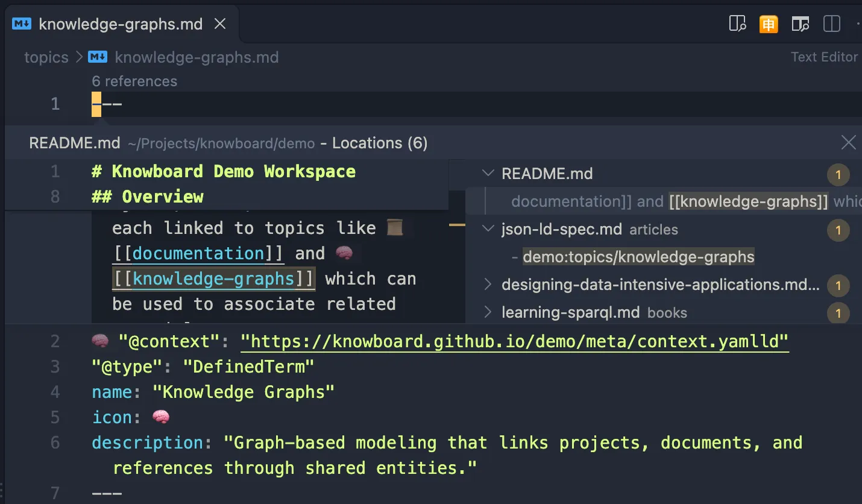Screen dimensions: 862x504
Task: Close the knowledge-graphs.md tab
Action: point(221,24)
